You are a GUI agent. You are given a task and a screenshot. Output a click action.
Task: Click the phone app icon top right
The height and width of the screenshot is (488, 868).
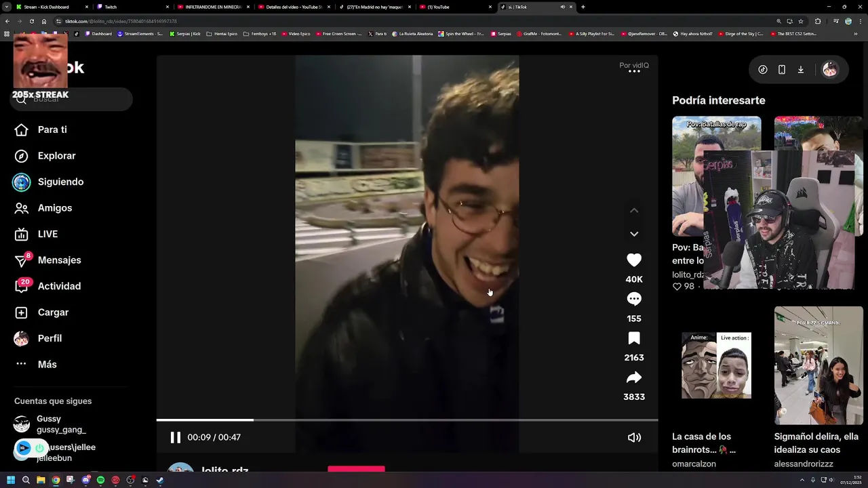(x=782, y=70)
